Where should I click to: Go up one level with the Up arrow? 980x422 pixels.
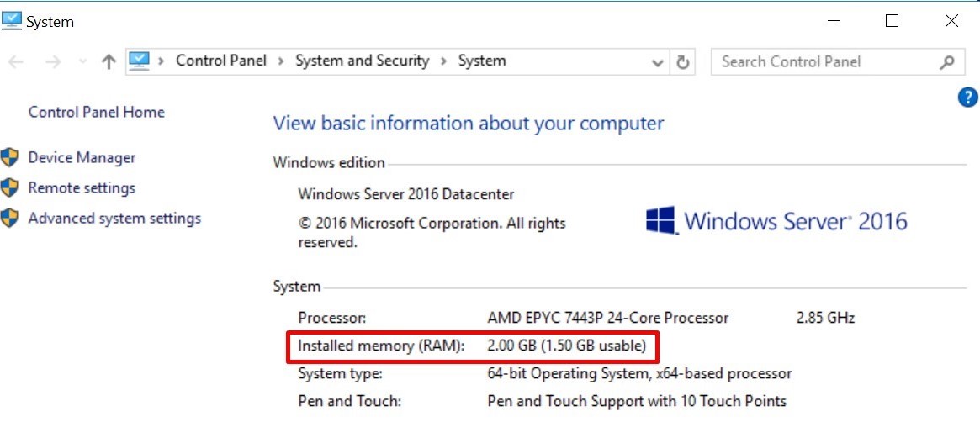pos(109,61)
